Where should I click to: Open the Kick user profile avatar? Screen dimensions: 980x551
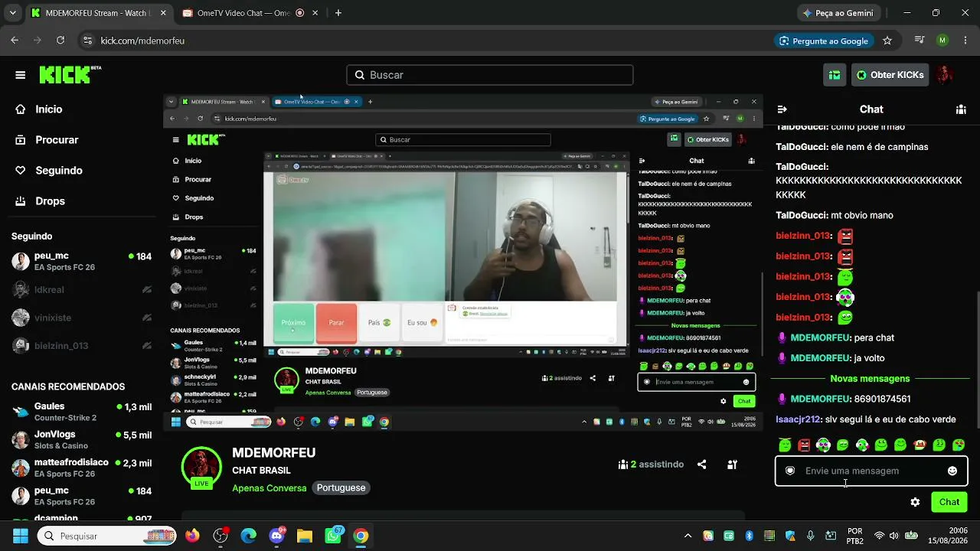(945, 75)
